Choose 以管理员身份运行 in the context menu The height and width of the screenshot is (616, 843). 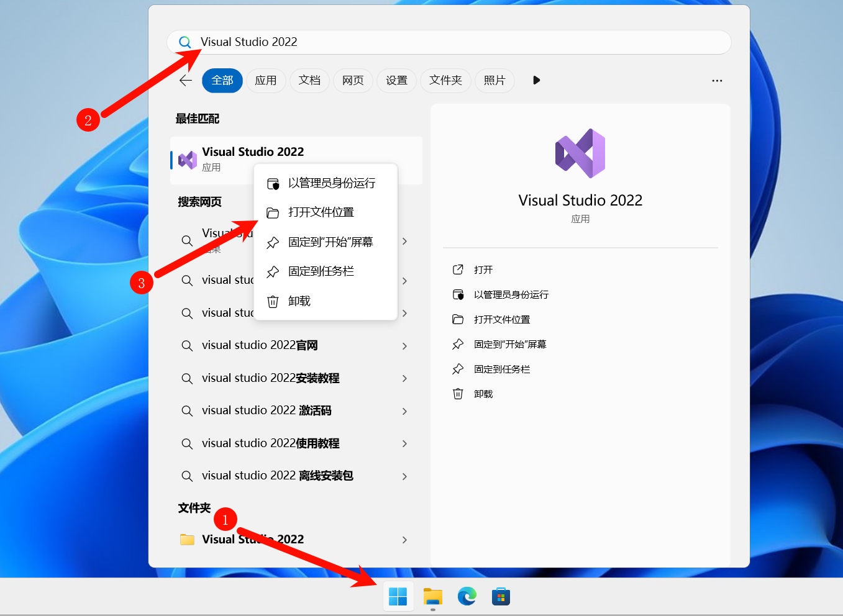point(326,183)
